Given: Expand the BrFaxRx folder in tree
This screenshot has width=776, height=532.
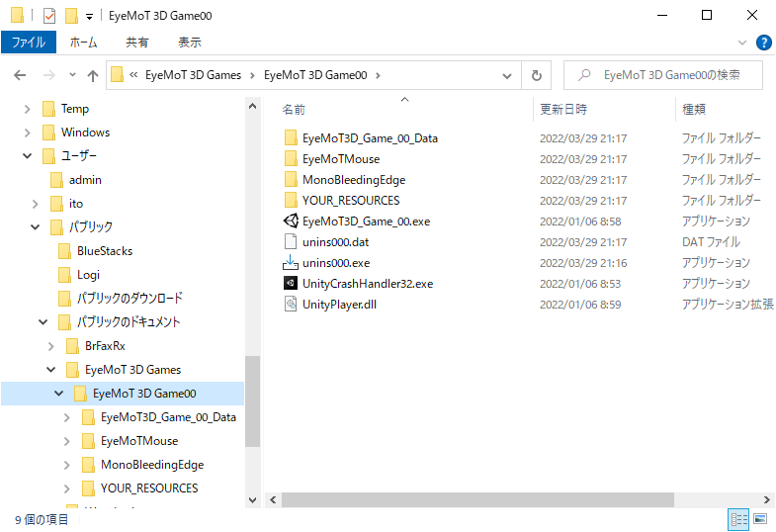Looking at the screenshot, I should pyautogui.click(x=50, y=346).
